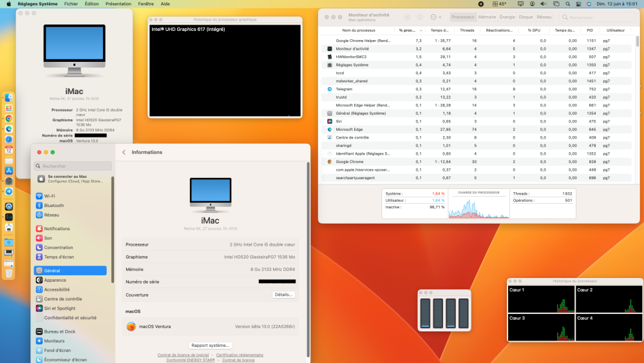Click the Bluetooth icon in settings sidebar

tap(39, 206)
